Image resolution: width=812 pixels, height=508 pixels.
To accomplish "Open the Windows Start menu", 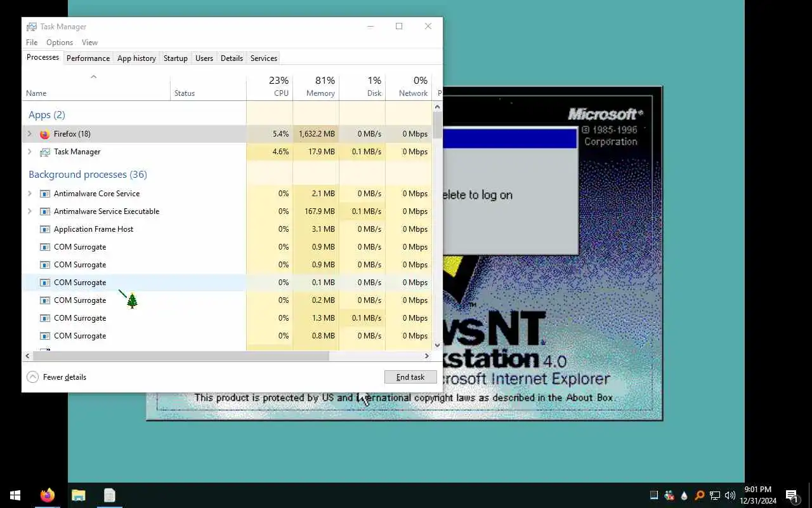I will click(x=15, y=495).
